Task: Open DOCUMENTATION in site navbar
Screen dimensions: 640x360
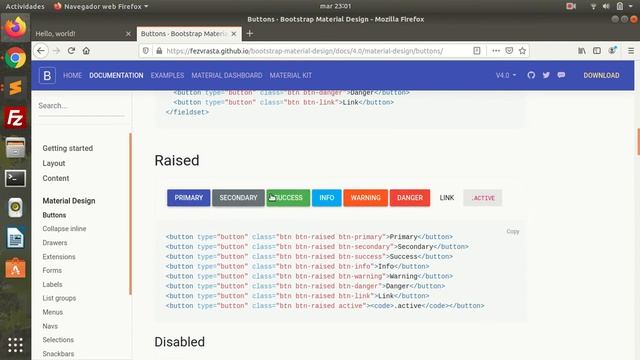Action: pyautogui.click(x=116, y=76)
